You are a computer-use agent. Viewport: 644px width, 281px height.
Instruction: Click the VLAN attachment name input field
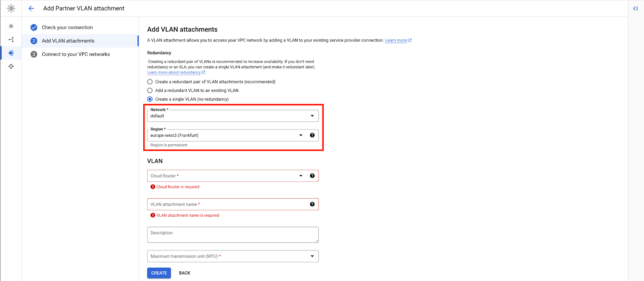click(233, 204)
